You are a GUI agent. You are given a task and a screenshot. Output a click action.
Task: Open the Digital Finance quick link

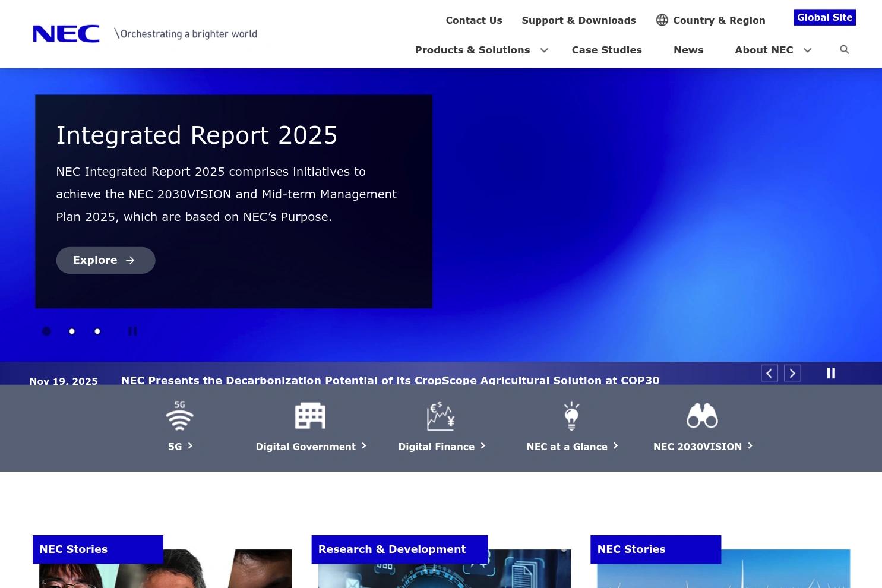(441, 447)
